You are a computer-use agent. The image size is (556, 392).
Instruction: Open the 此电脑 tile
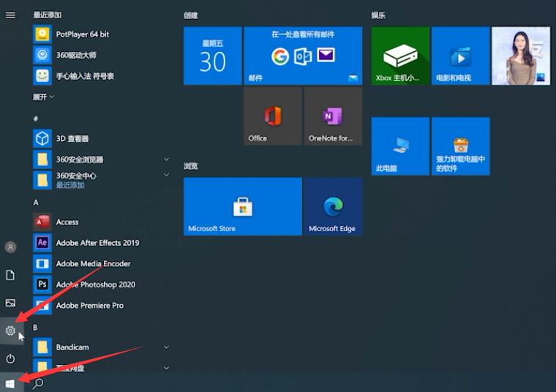[400, 146]
